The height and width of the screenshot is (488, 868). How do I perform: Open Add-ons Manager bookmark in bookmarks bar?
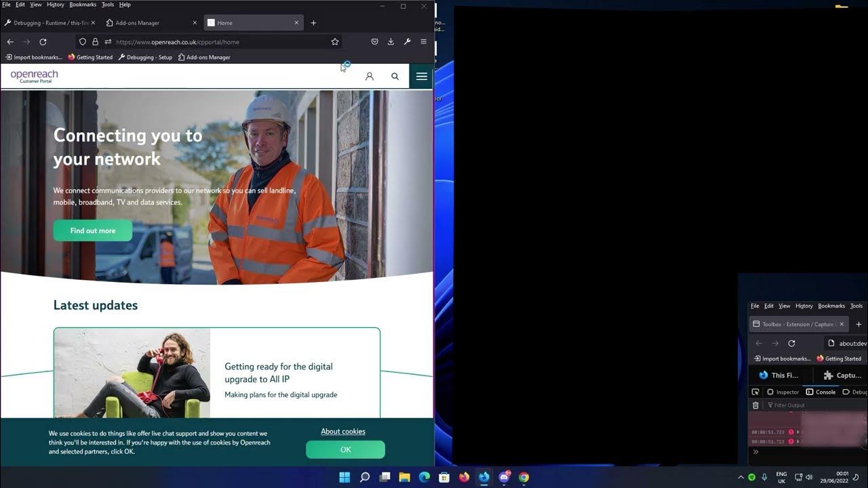[x=204, y=58]
